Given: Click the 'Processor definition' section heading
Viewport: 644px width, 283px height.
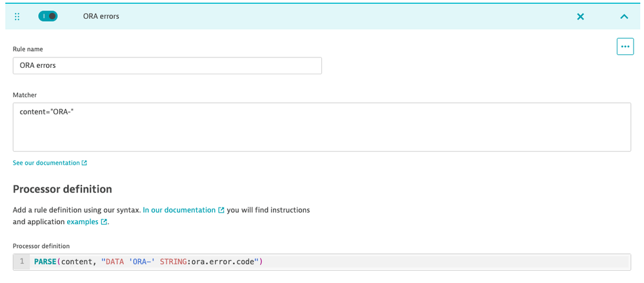Looking at the screenshot, I should coord(63,189).
